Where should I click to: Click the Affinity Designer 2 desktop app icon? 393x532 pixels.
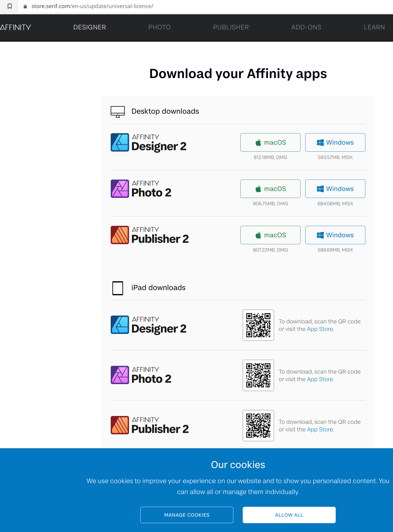coord(120,142)
